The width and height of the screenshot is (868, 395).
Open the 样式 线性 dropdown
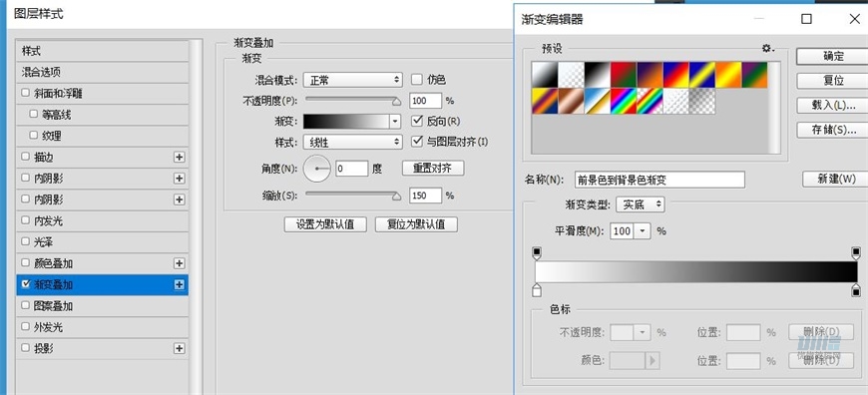coord(352,143)
